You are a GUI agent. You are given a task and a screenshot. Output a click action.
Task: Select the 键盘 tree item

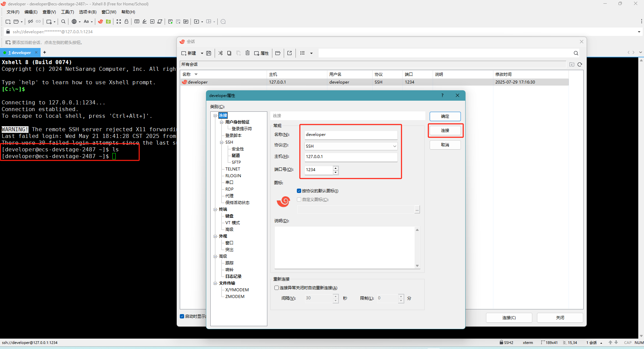click(x=229, y=216)
